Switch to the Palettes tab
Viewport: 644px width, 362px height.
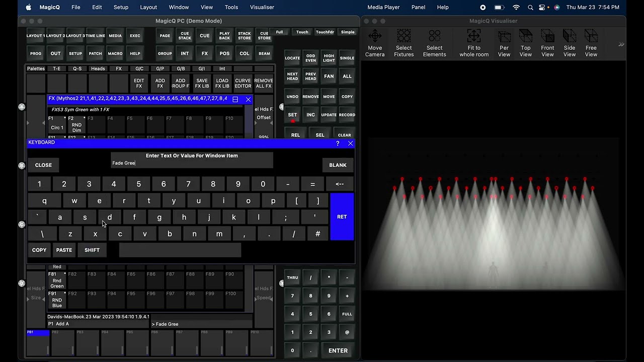point(36,68)
